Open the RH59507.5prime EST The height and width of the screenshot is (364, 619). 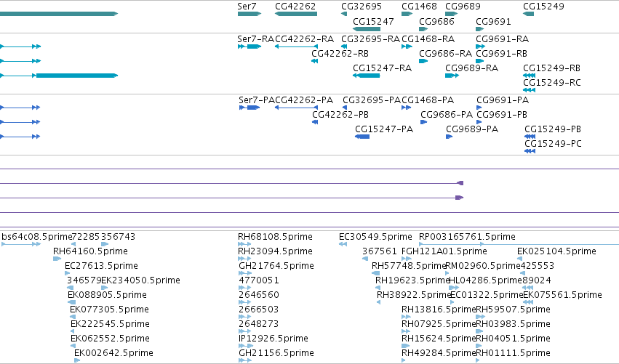click(x=481, y=317)
